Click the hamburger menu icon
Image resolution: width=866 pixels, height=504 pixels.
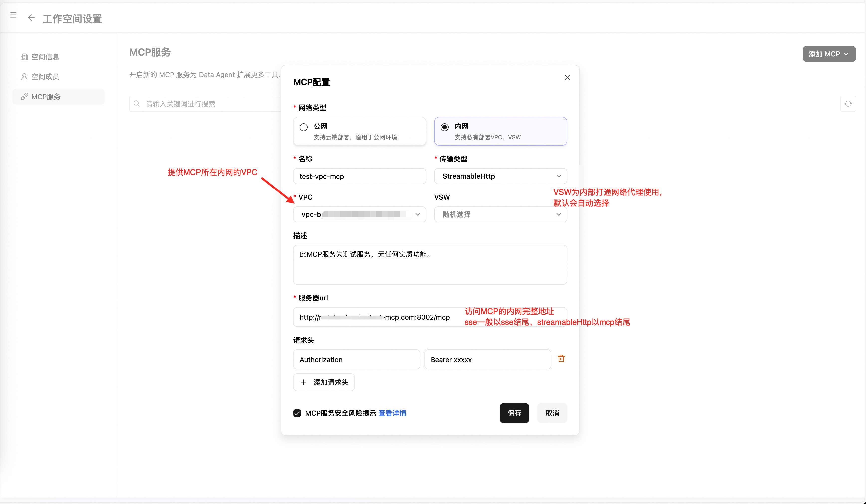point(13,15)
